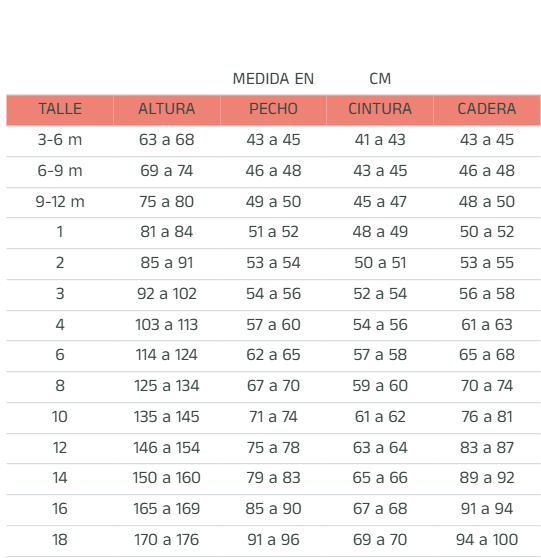541x558 pixels.
Task: Click the PECHO column header
Action: (273, 109)
